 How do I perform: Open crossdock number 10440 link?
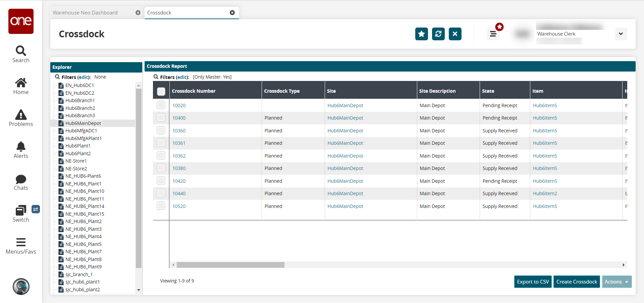179,193
